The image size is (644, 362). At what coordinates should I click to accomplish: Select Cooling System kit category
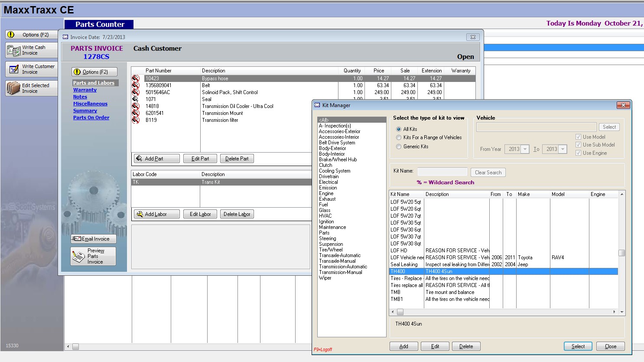coord(335,171)
